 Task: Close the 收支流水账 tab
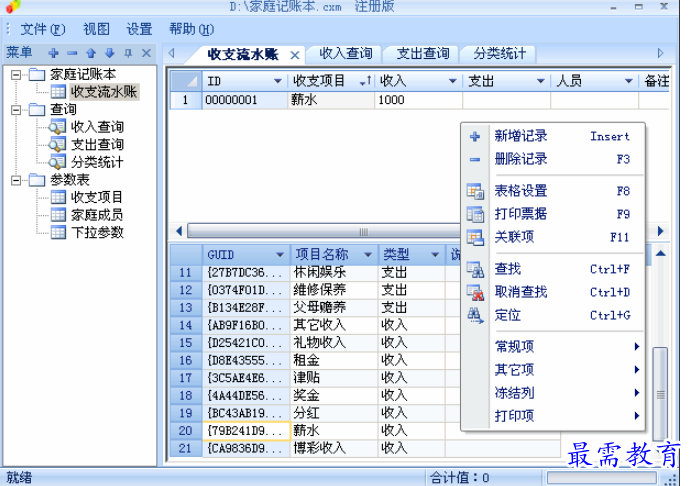click(x=295, y=55)
